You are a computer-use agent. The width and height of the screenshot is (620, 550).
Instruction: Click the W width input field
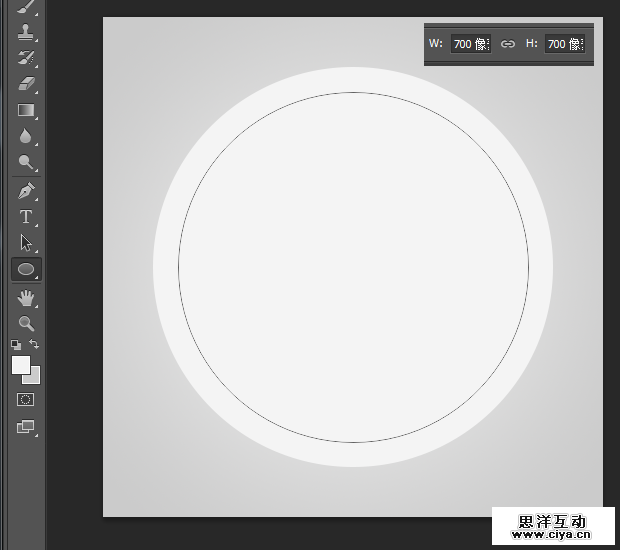coord(469,44)
